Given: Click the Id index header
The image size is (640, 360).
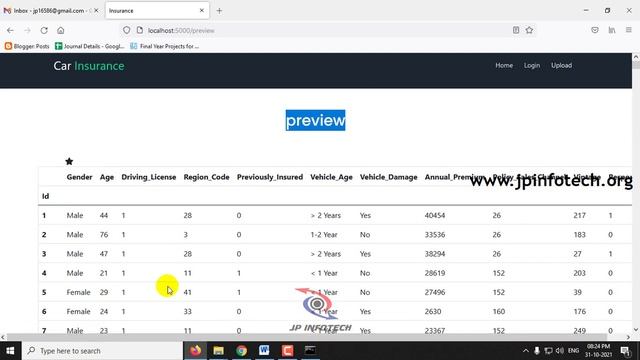Looking at the screenshot, I should [x=45, y=196].
